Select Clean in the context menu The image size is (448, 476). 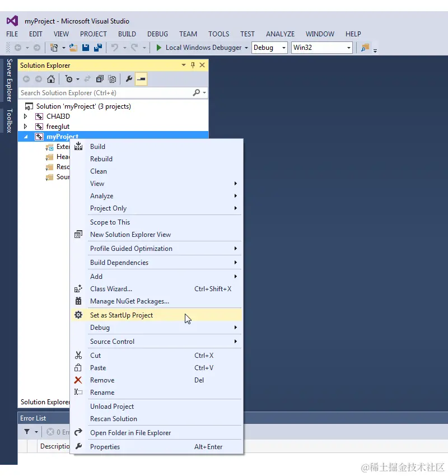(156, 171)
